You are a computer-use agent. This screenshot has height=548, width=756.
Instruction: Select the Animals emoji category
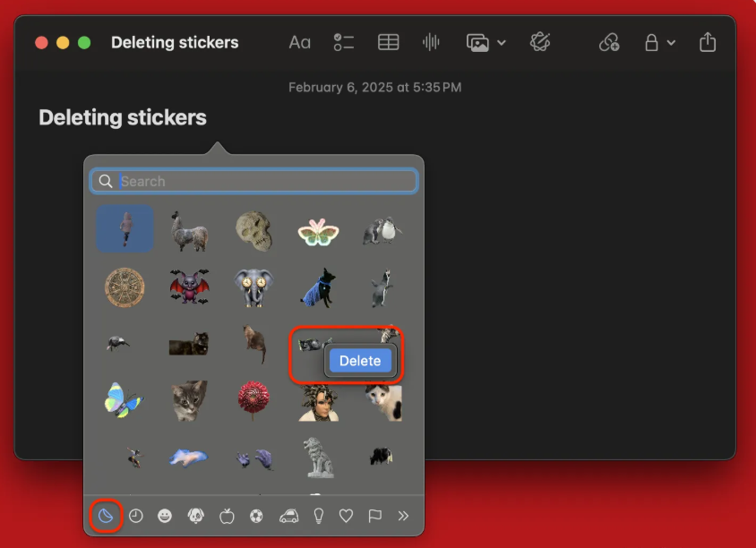[196, 516]
